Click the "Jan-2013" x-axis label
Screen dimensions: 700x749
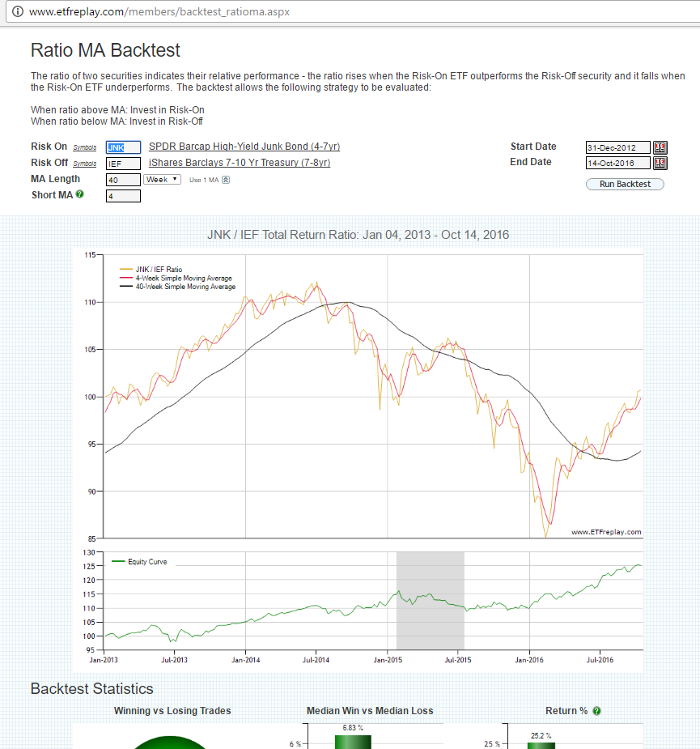click(x=104, y=660)
